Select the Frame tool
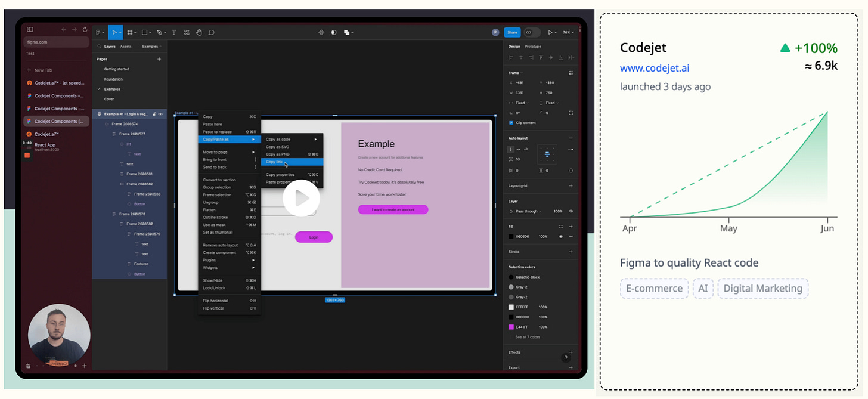Viewport: 868px width, 399px height. pos(129,32)
